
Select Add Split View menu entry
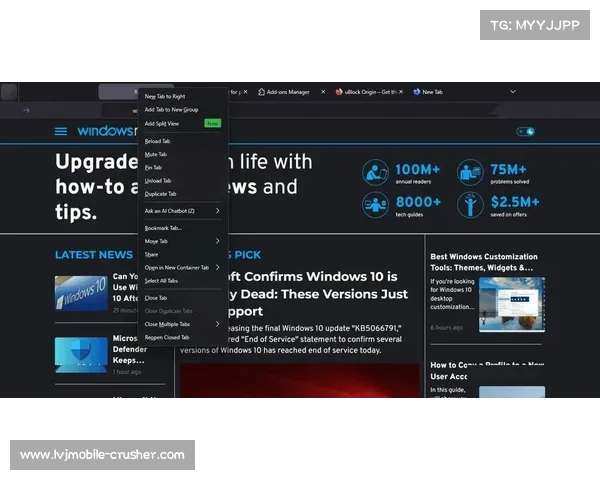[x=162, y=123]
